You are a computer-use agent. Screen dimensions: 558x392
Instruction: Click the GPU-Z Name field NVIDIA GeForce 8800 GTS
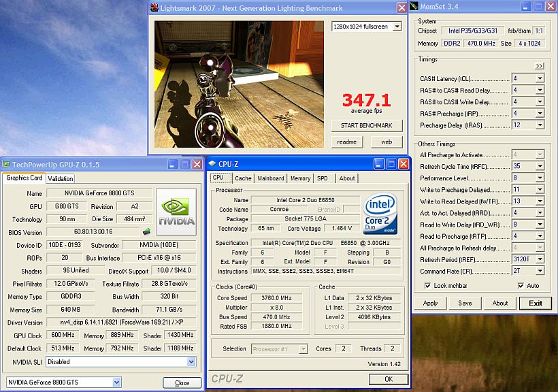pyautogui.click(x=99, y=193)
